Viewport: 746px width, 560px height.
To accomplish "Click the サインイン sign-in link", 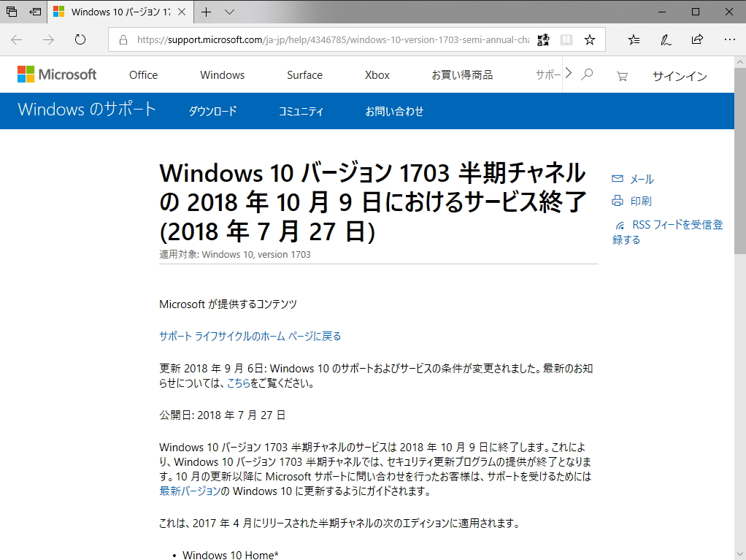I will (x=680, y=76).
